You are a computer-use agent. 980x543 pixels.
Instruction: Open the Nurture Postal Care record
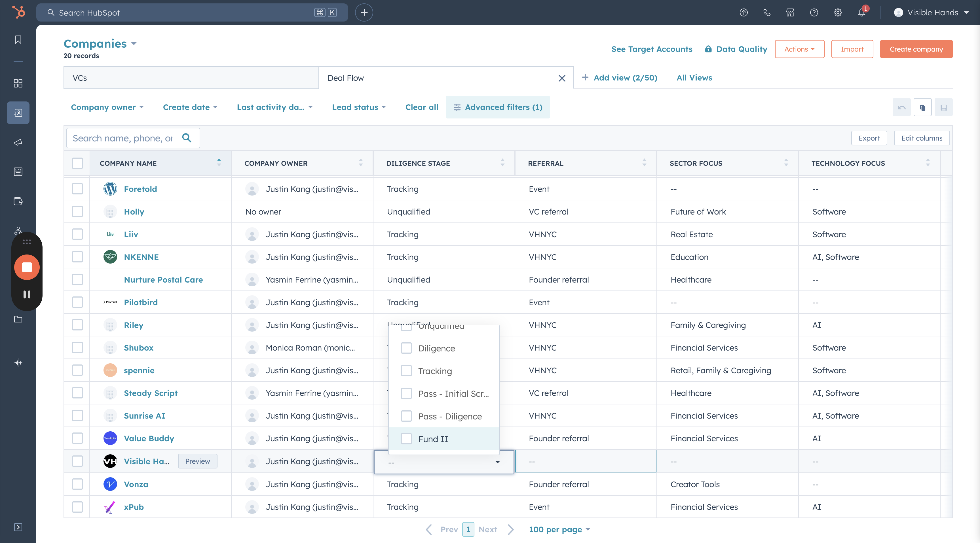(163, 279)
